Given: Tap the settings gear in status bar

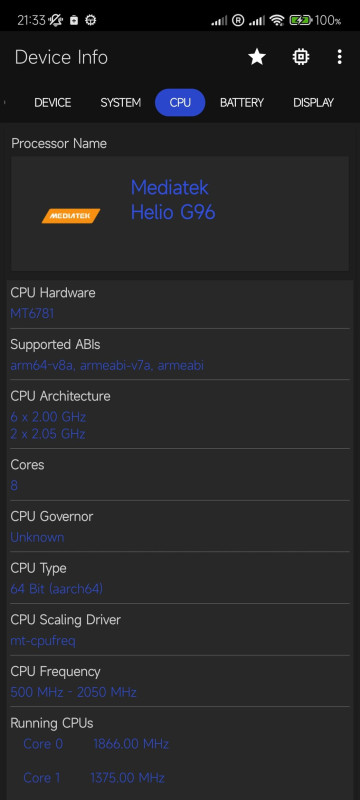Looking at the screenshot, I should (91, 20).
